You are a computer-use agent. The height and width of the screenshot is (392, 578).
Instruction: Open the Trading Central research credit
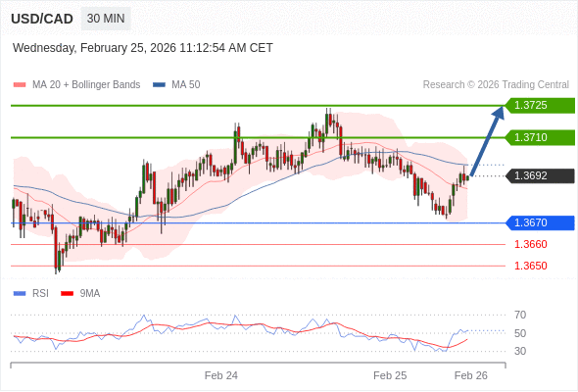496,85
